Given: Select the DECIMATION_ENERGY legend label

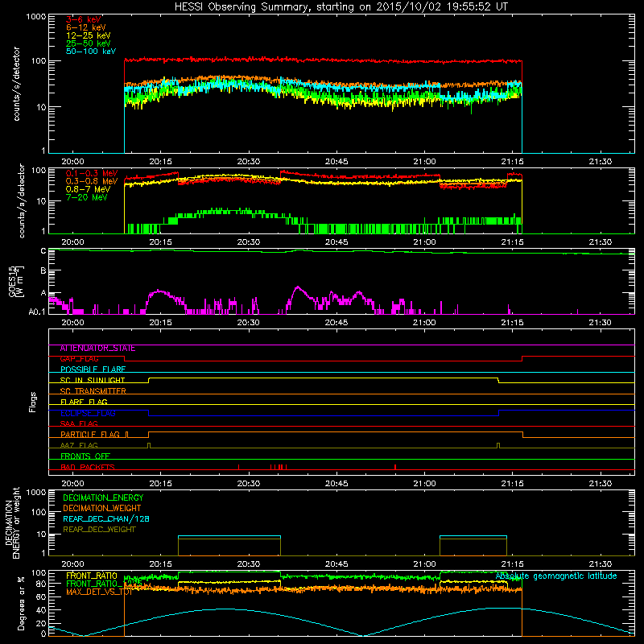Looking at the screenshot, I should click(x=103, y=497).
